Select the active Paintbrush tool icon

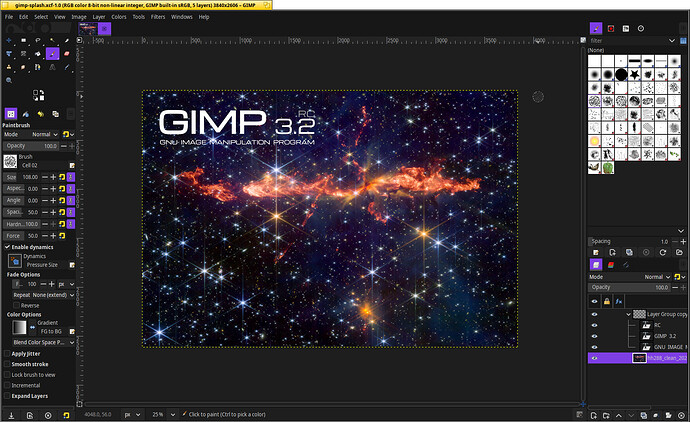(52, 54)
